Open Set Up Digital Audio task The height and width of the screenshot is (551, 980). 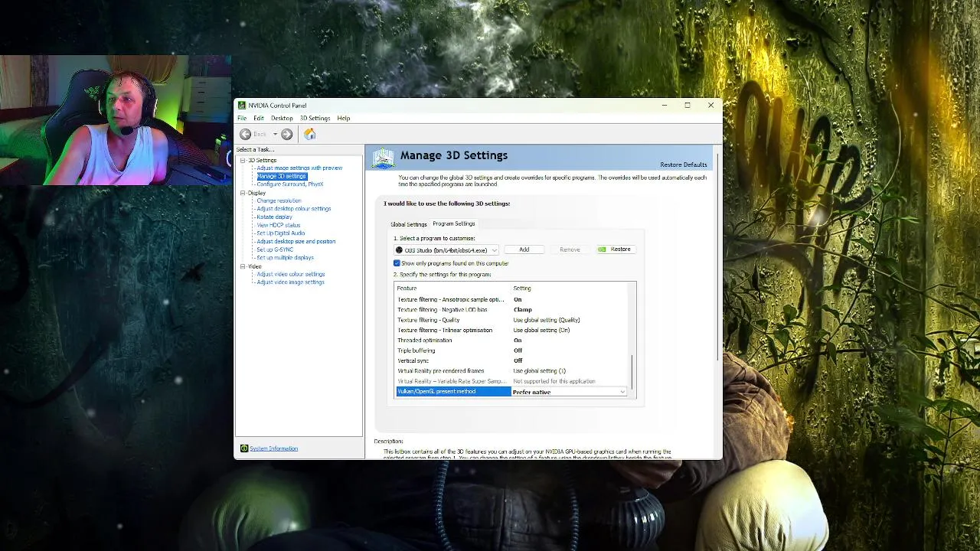click(x=281, y=233)
